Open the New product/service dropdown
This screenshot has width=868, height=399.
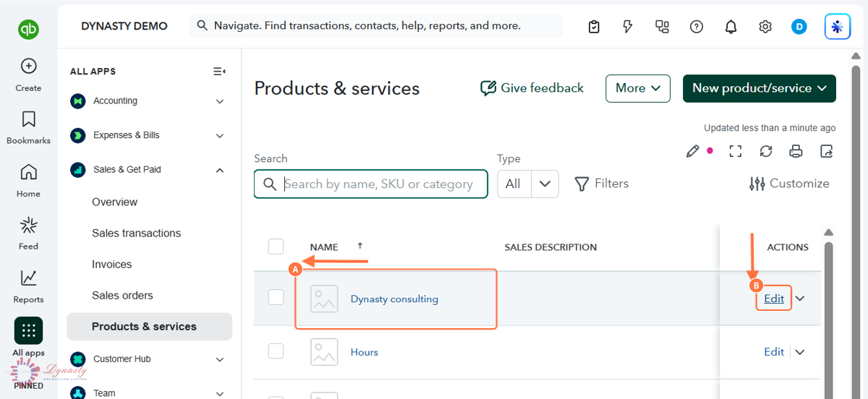click(759, 88)
